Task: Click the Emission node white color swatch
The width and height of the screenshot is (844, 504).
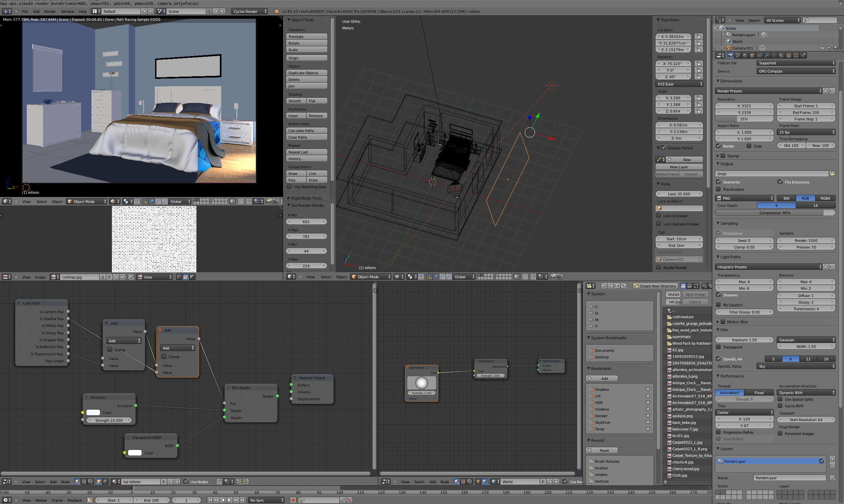Action: click(x=93, y=413)
